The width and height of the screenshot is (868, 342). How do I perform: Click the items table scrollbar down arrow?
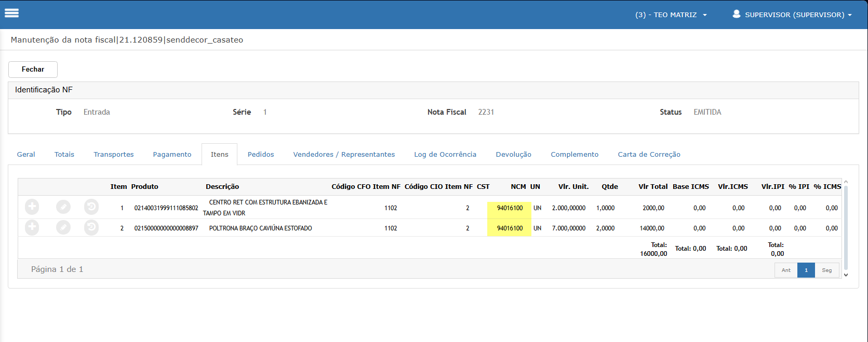click(846, 275)
